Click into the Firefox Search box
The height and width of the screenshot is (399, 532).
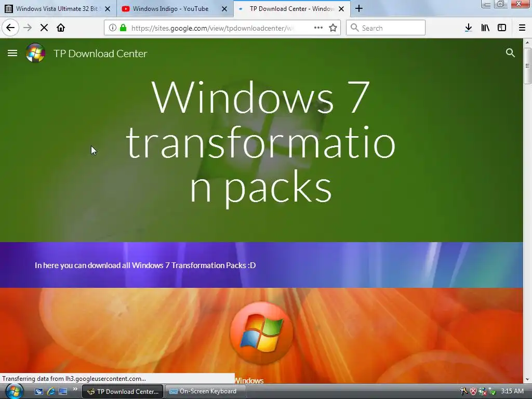click(x=386, y=28)
